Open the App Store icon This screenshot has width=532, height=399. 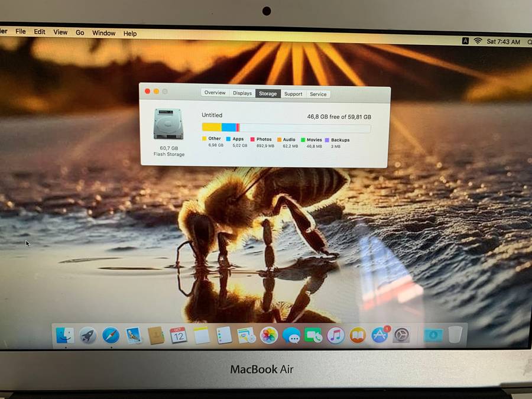pos(379,335)
